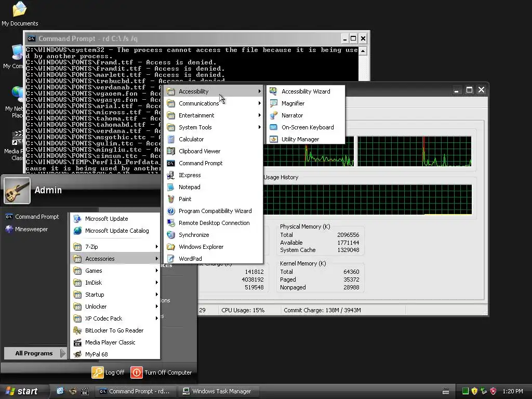Click the red shield alert tray icon
This screenshot has width=532, height=399.
click(x=493, y=391)
